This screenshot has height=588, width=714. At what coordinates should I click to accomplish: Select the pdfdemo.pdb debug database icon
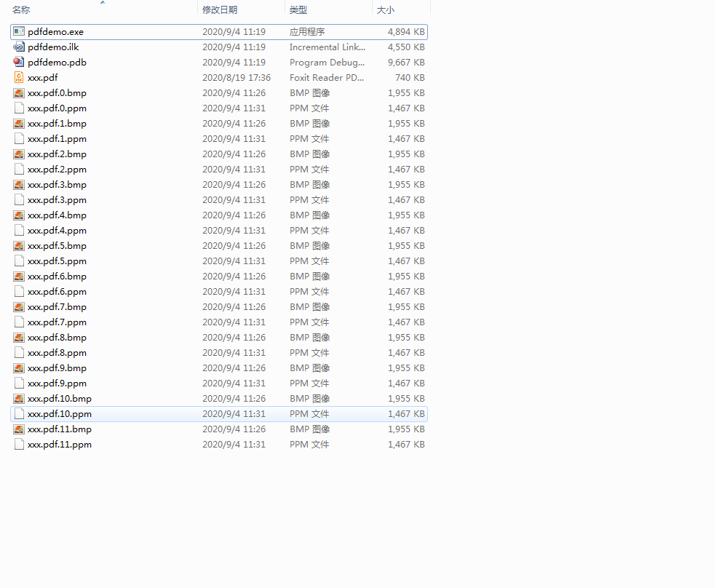point(19,62)
